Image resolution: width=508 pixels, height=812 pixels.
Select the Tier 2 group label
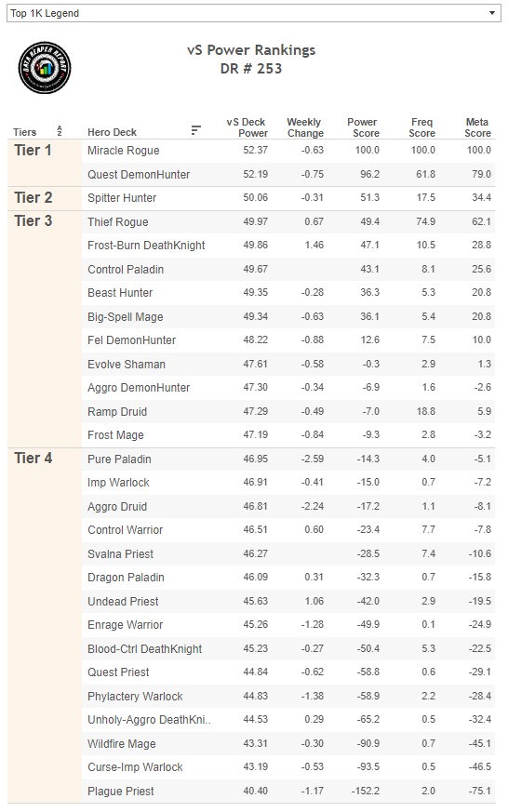33,197
